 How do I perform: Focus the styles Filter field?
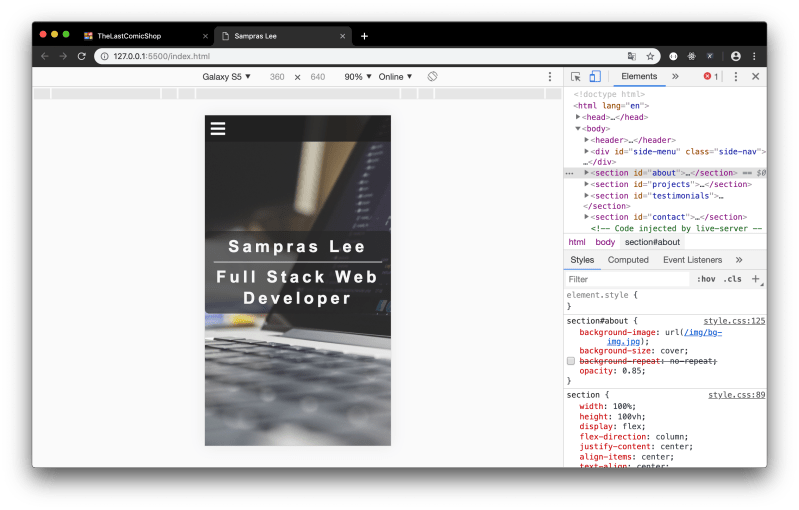(x=627, y=279)
